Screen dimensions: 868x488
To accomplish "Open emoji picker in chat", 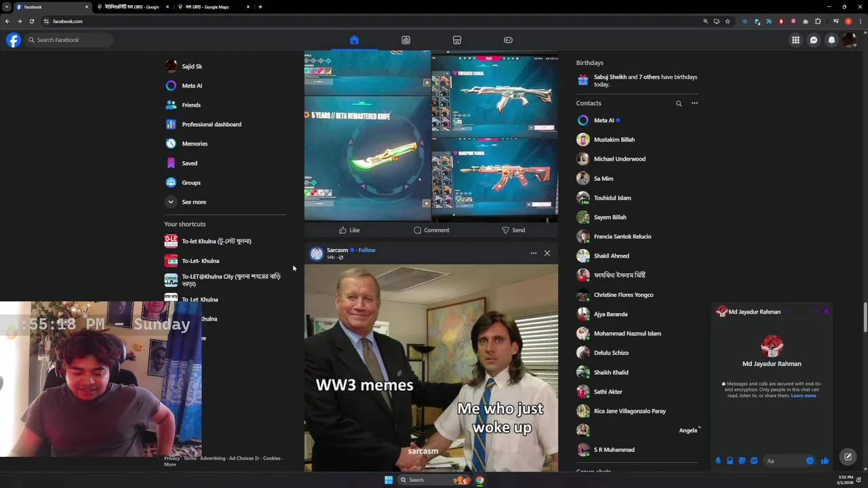I will point(810,461).
